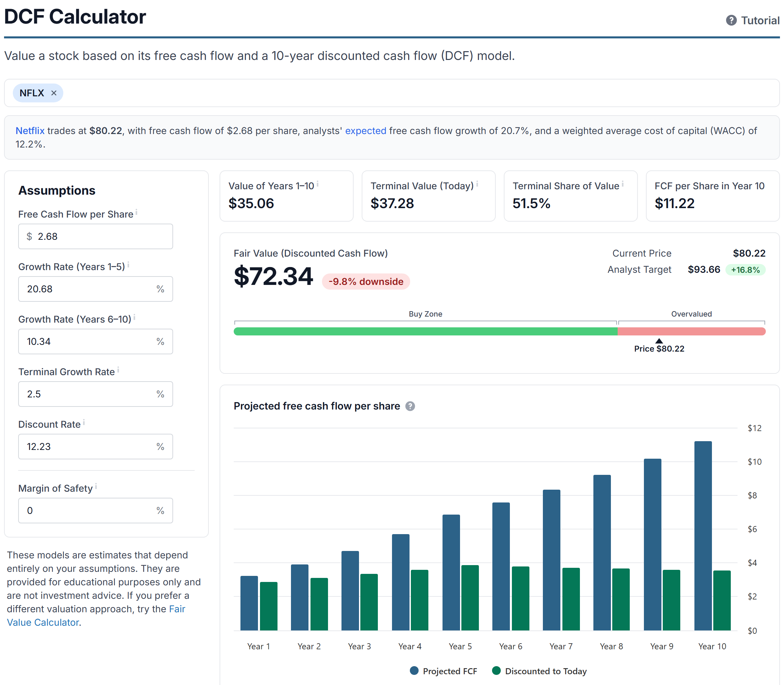Edit the Terminal Growth Rate field
Image resolution: width=784 pixels, height=685 pixels.
pyautogui.click(x=96, y=394)
